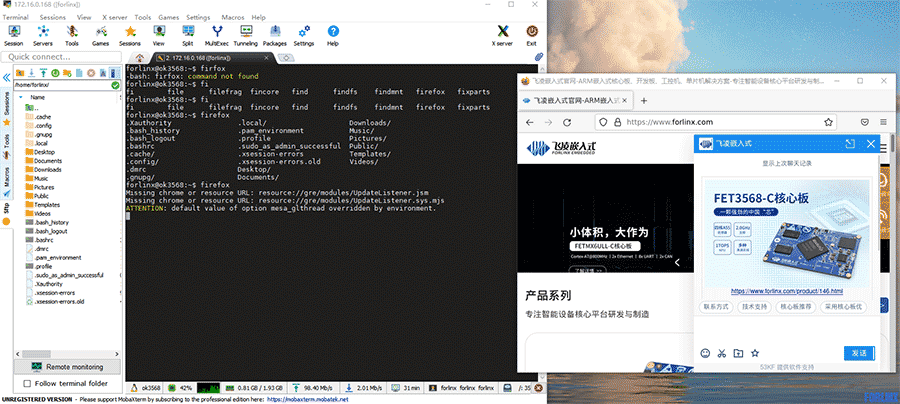Launch the Games toolbar icon

tap(100, 36)
